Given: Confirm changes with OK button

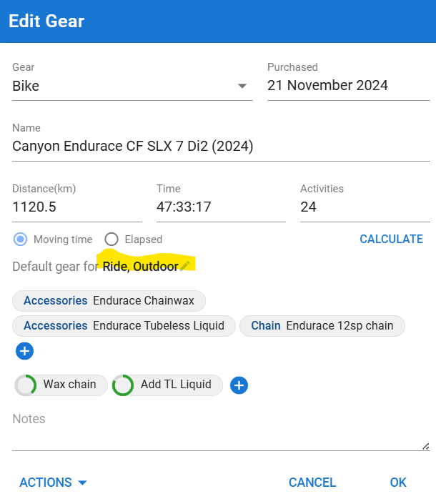Looking at the screenshot, I should tap(398, 482).
